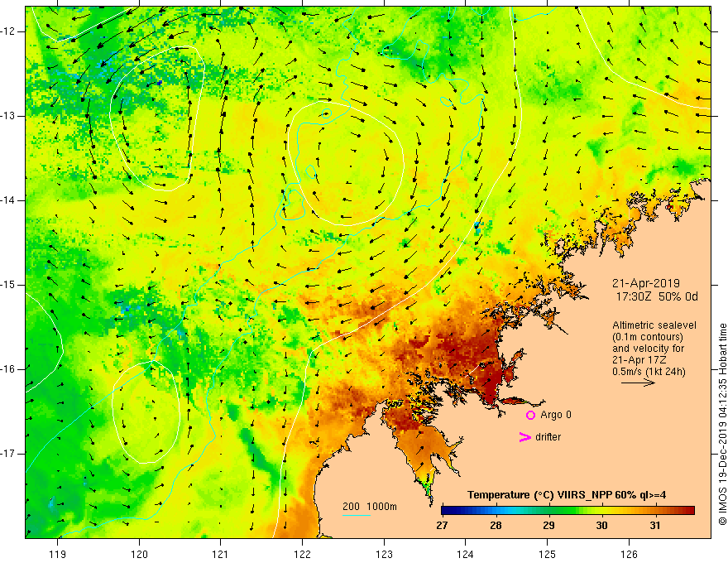728x563 pixels.
Task: Click the 'and velocity for' text line
Action: (648, 349)
